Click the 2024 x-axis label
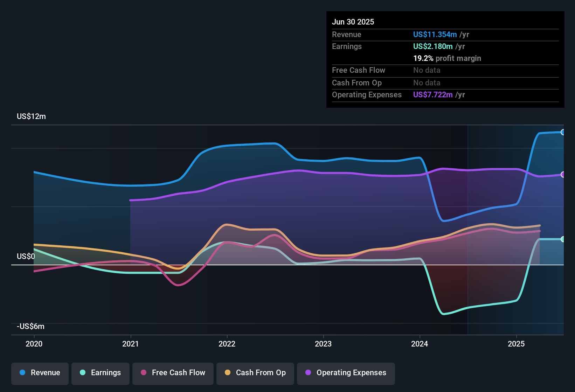The image size is (575, 392). pos(420,344)
